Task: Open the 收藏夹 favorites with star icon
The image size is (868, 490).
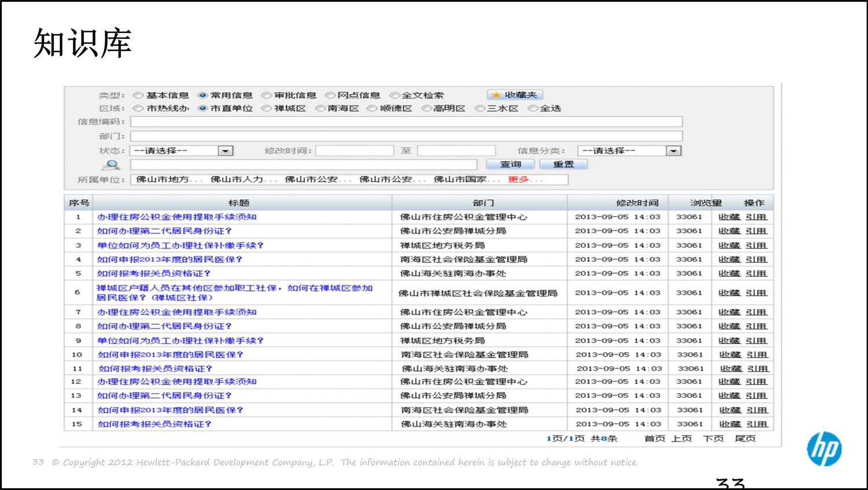Action: 514,94
